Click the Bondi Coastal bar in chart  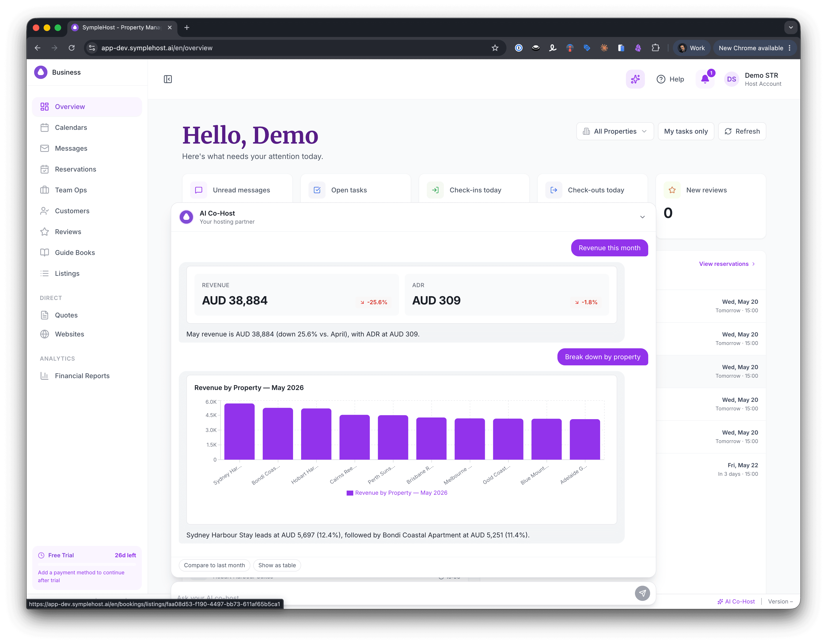pyautogui.click(x=278, y=434)
